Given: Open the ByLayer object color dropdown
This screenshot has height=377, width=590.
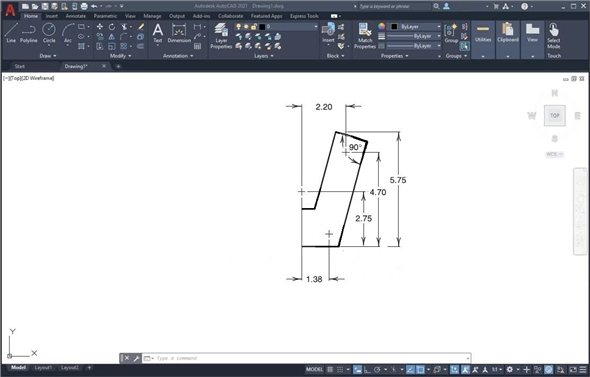Looking at the screenshot, I should pyautogui.click(x=415, y=27).
